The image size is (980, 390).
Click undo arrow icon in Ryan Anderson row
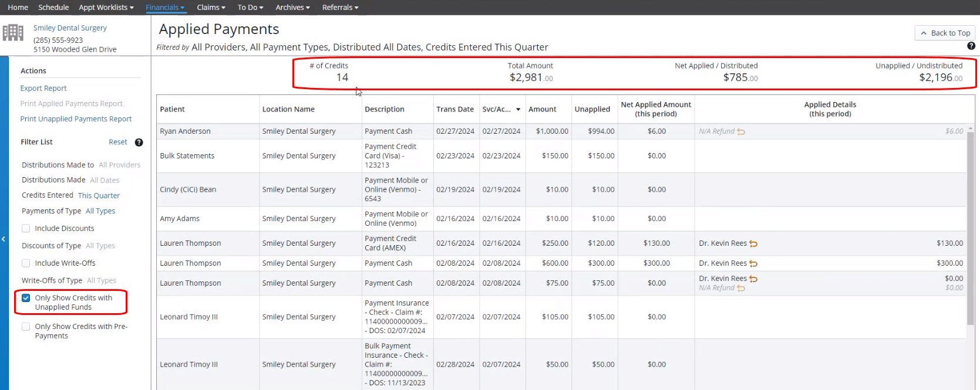741,132
